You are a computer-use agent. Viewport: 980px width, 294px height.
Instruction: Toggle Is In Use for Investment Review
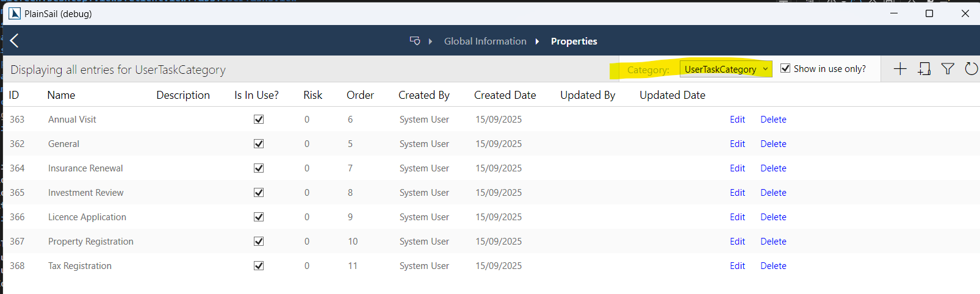click(259, 193)
